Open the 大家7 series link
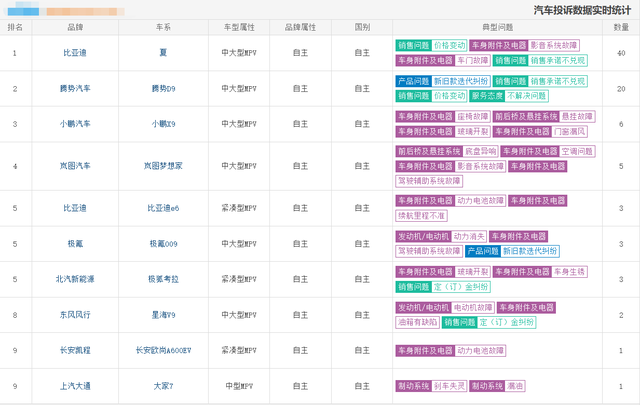The height and width of the screenshot is (405, 640). 163,386
